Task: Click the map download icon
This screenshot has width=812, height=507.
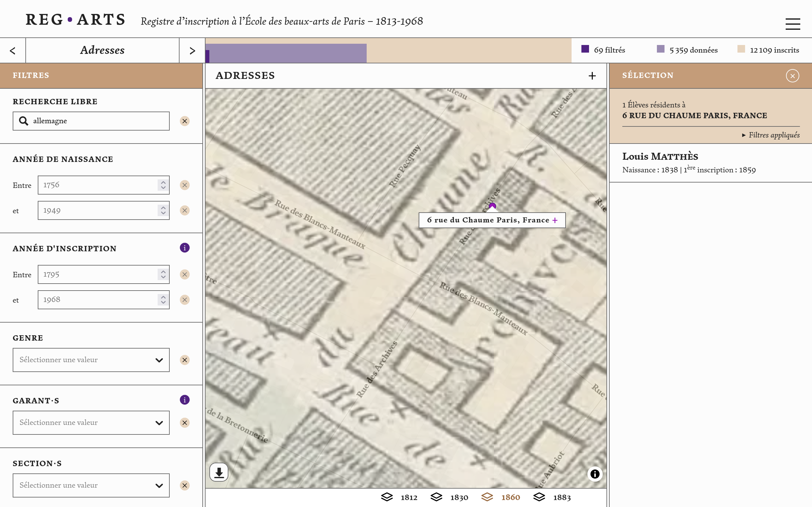Action: point(219,472)
